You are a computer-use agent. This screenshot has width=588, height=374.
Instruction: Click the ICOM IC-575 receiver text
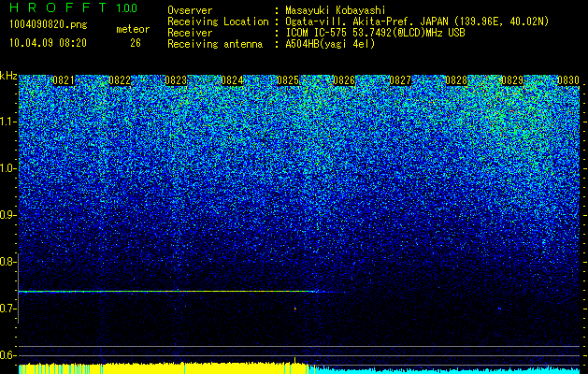[375, 33]
